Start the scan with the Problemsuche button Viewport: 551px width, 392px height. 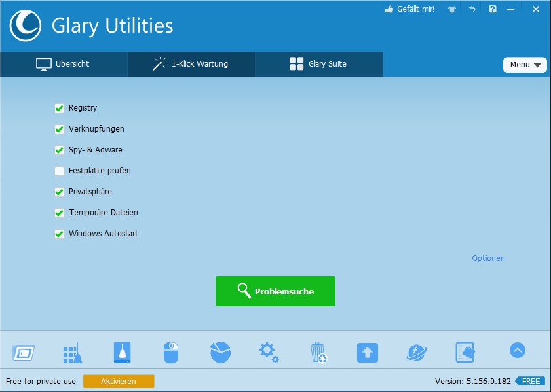tap(275, 291)
